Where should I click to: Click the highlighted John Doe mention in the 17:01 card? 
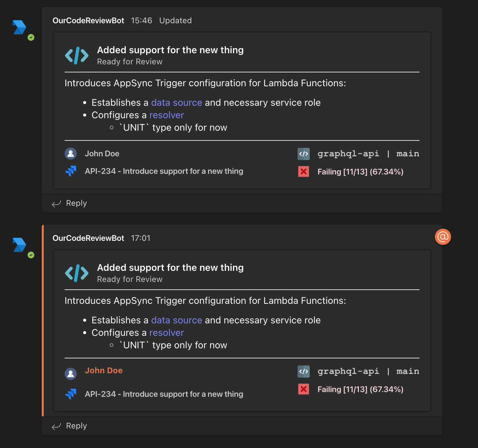[104, 371]
